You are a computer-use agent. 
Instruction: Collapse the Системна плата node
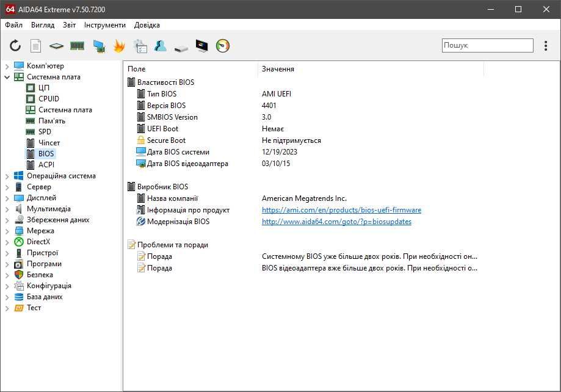[x=7, y=77]
